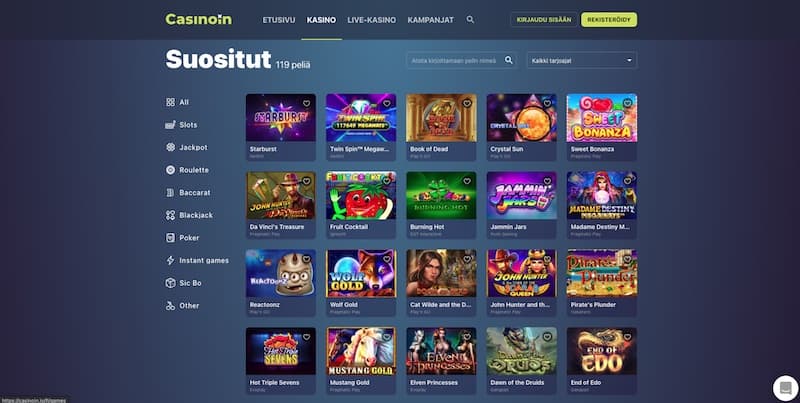This screenshot has width=800, height=403.
Task: Choose the Jackpot category icon
Action: pyautogui.click(x=170, y=147)
